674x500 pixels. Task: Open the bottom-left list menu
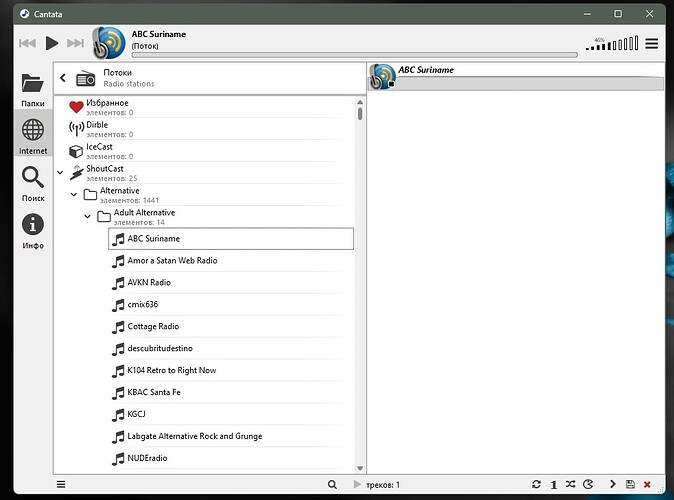point(61,485)
